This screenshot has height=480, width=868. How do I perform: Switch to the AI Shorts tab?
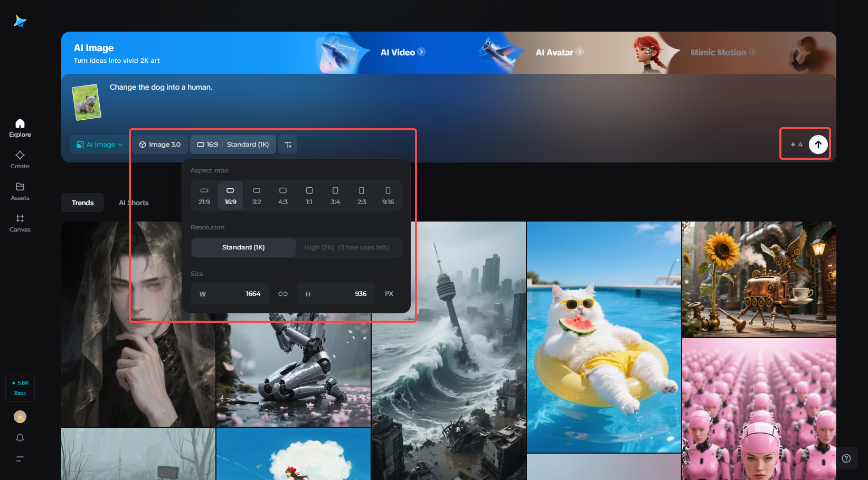134,203
